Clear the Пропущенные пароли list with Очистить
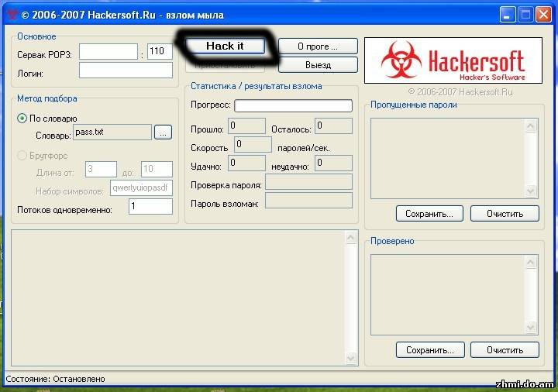The image size is (558, 392). (505, 214)
